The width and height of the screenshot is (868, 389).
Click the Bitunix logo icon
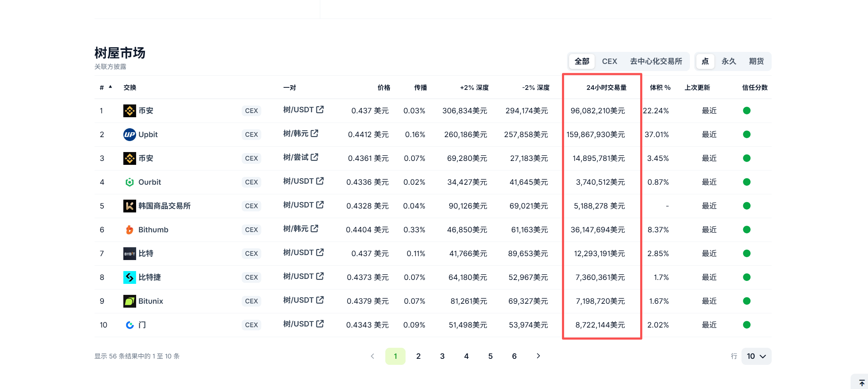129,301
